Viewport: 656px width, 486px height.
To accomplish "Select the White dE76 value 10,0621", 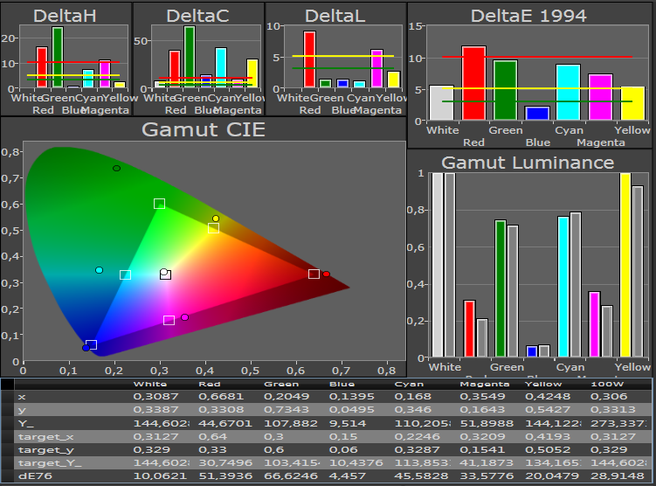I will pos(160,476).
